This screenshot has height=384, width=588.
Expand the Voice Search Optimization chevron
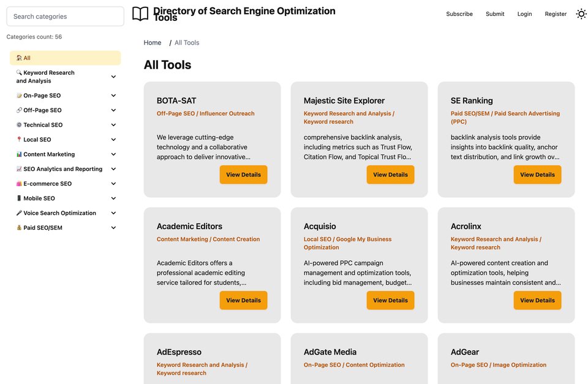click(113, 213)
